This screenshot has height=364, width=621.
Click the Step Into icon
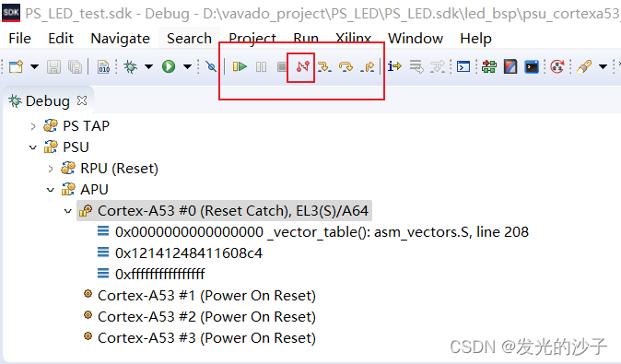click(324, 66)
